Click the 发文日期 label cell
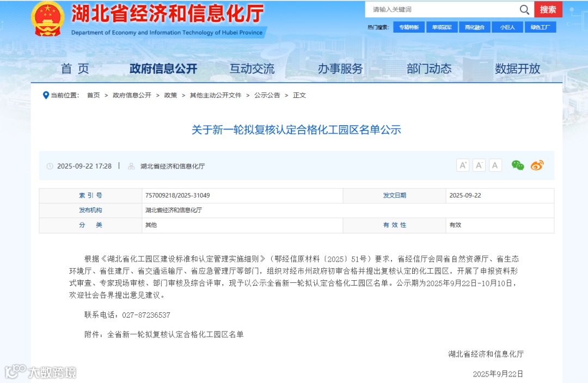 [395, 196]
